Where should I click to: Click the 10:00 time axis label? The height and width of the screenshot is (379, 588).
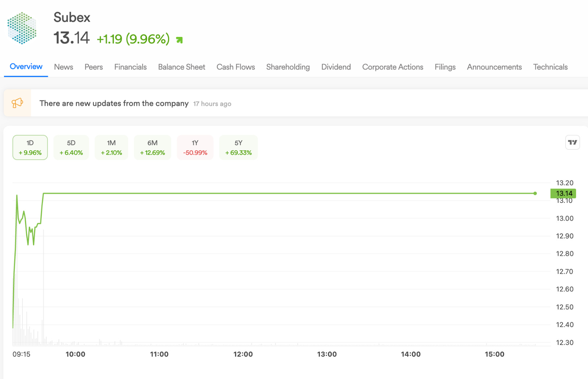coord(75,354)
